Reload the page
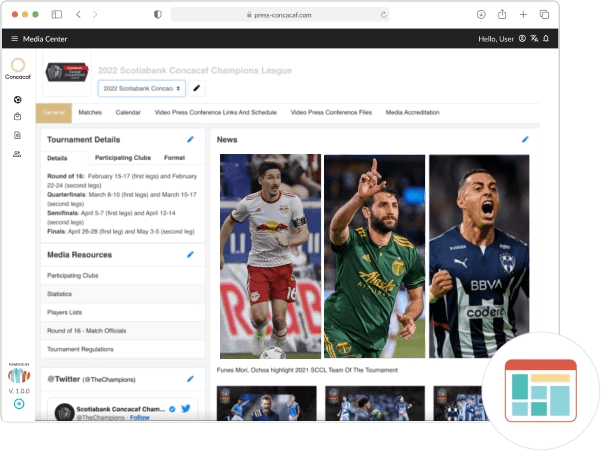Viewport: 601px width, 451px height. [384, 15]
